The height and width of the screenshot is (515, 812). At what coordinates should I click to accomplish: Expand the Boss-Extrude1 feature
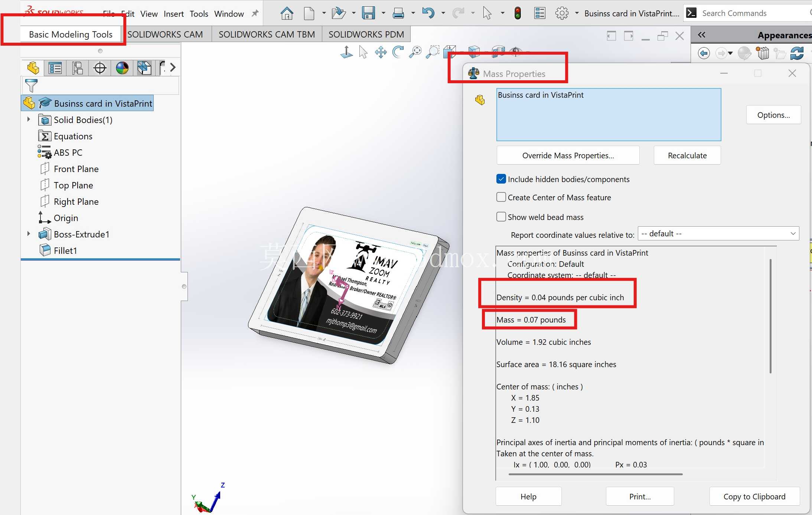(29, 234)
